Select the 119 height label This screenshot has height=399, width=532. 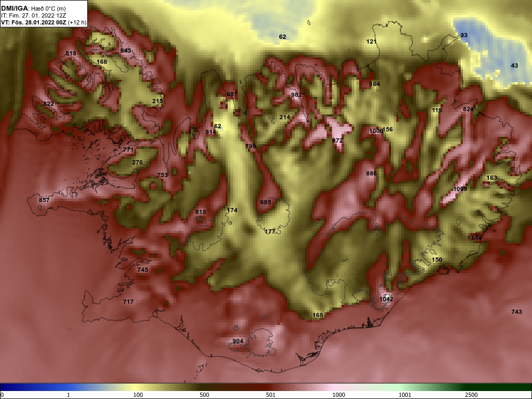pos(437,110)
